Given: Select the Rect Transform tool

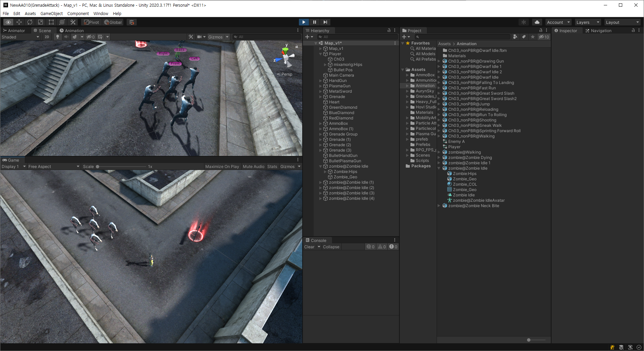Looking at the screenshot, I should click(51, 22).
